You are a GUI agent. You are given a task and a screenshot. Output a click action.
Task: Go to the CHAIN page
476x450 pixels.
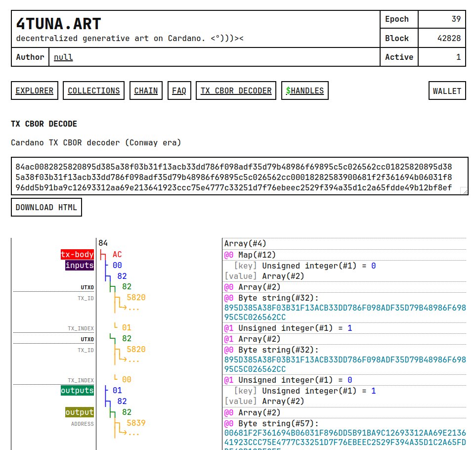pyautogui.click(x=146, y=90)
